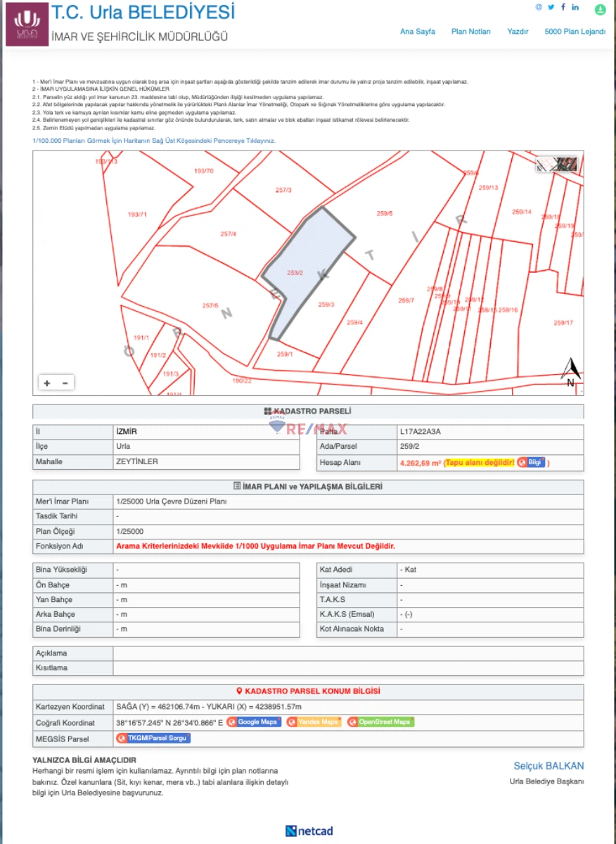Viewport: 616px width, 844px height.
Task: Click the ZEYTİNLER mahalle value
Action: click(x=136, y=462)
